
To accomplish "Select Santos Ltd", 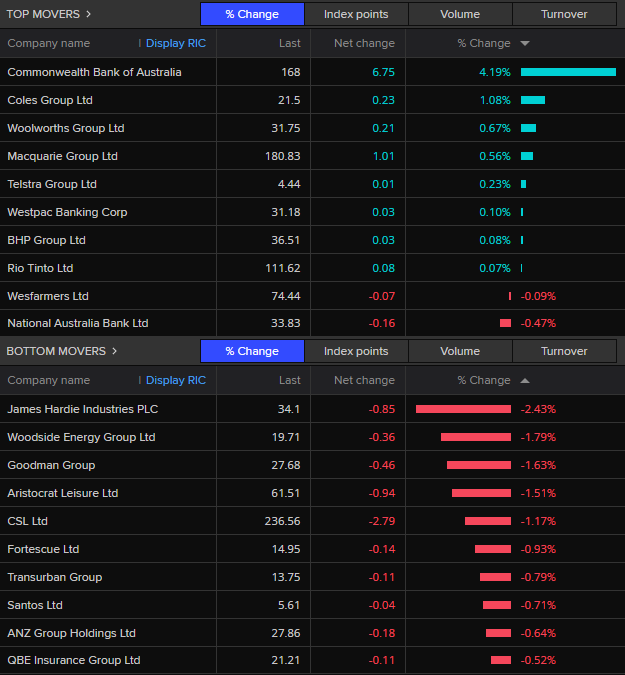I will 35,605.
